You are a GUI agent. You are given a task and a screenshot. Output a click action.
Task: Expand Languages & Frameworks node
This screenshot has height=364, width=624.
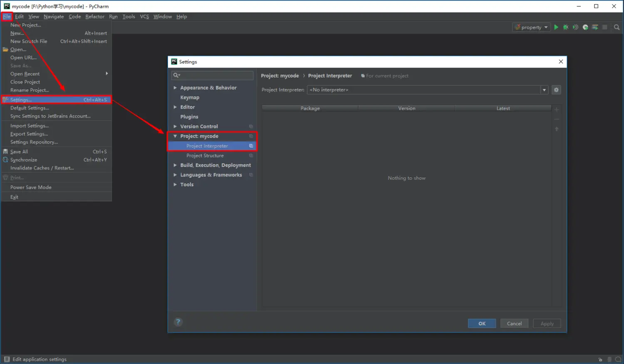point(175,175)
